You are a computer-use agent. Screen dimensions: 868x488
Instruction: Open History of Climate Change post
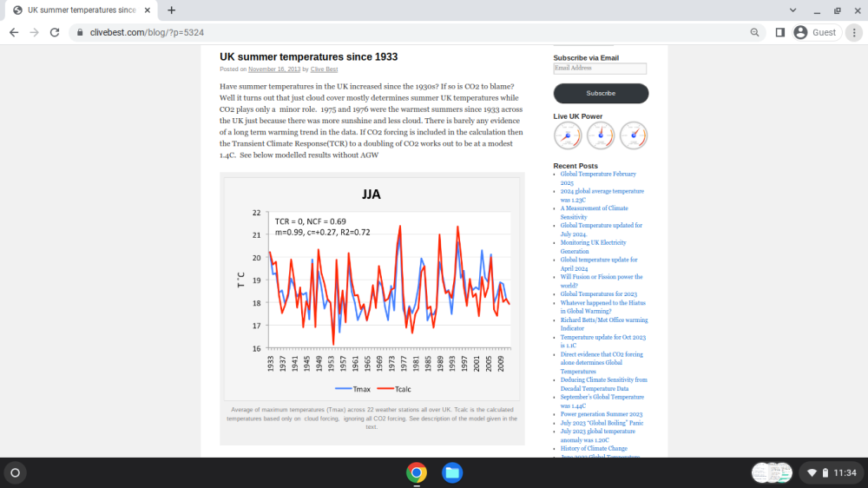594,449
